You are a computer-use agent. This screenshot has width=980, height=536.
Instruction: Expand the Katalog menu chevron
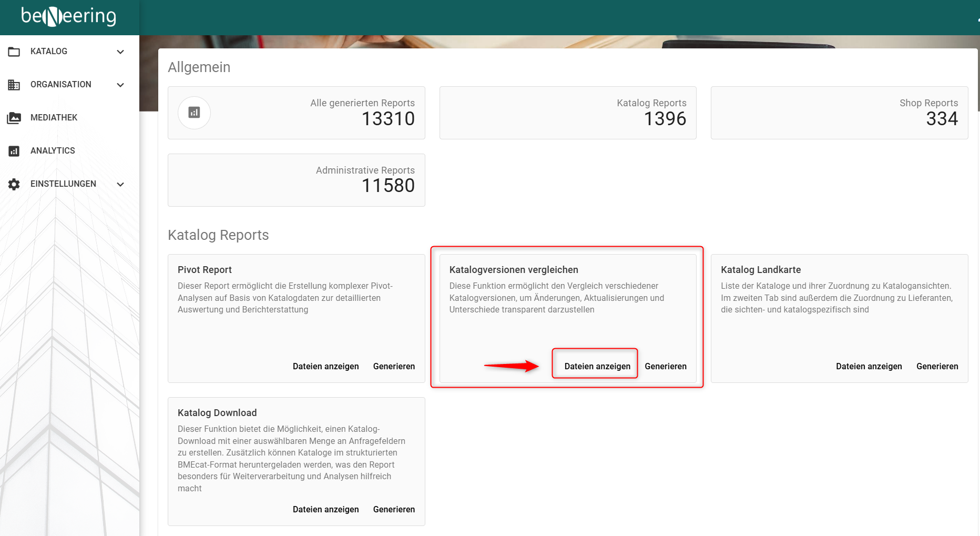pyautogui.click(x=120, y=52)
